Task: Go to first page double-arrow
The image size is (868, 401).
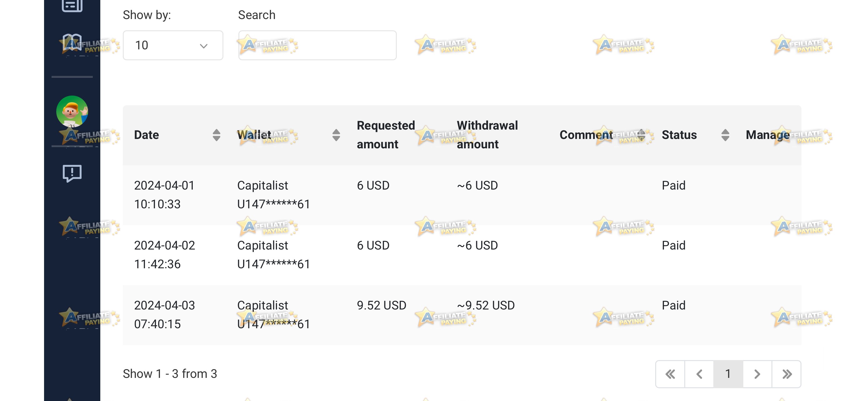Action: (x=670, y=374)
